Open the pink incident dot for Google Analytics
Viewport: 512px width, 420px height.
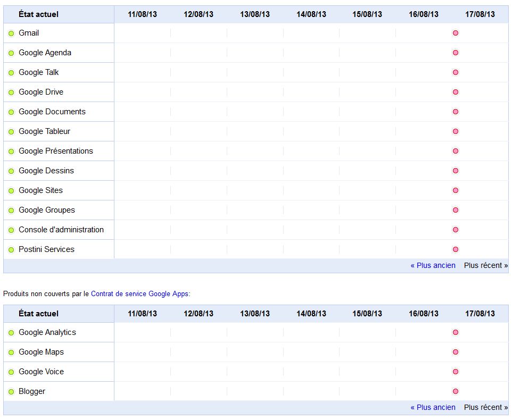tap(456, 332)
